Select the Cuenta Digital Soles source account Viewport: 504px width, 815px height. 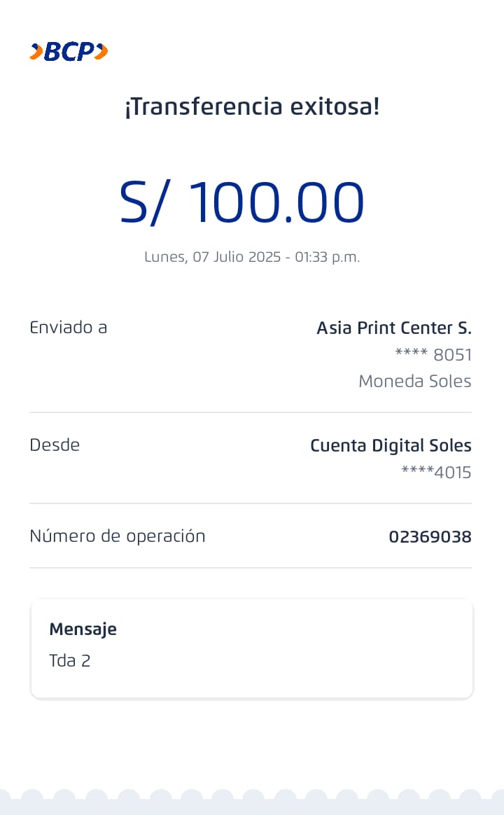(391, 446)
